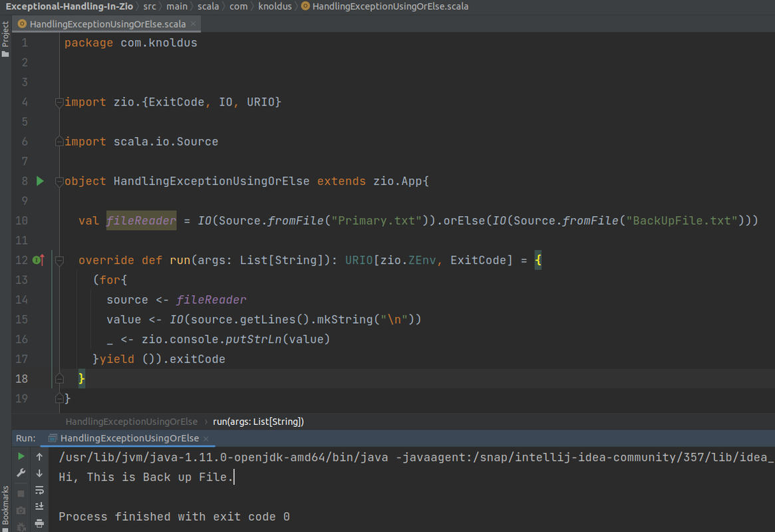775x532 pixels.
Task: Click Exceptional-Handling-In-Zio in the path breadcrumb
Action: pyautogui.click(x=69, y=7)
